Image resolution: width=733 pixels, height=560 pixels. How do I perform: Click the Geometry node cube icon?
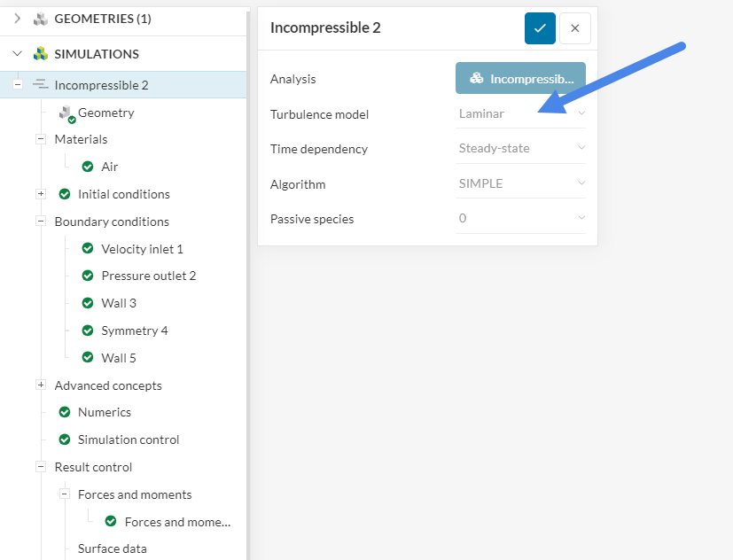point(66,113)
